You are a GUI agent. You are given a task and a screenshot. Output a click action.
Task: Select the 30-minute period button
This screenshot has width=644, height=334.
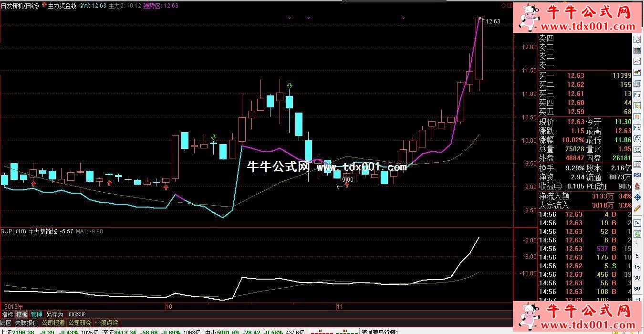click(x=637, y=278)
